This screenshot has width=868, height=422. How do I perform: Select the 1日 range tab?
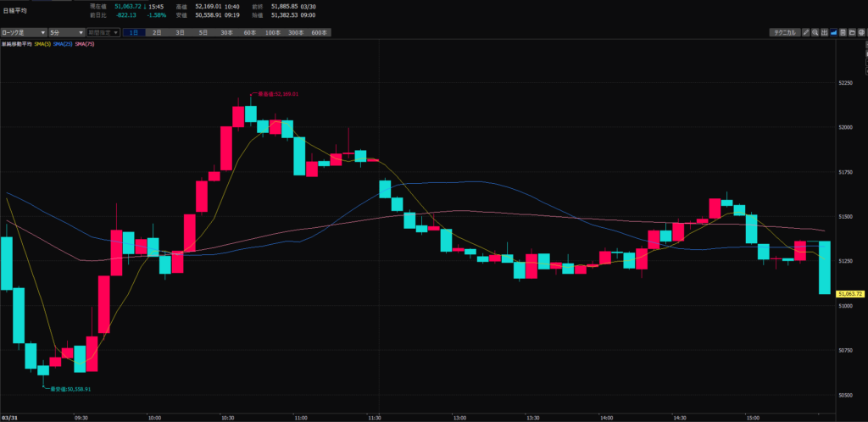point(134,32)
